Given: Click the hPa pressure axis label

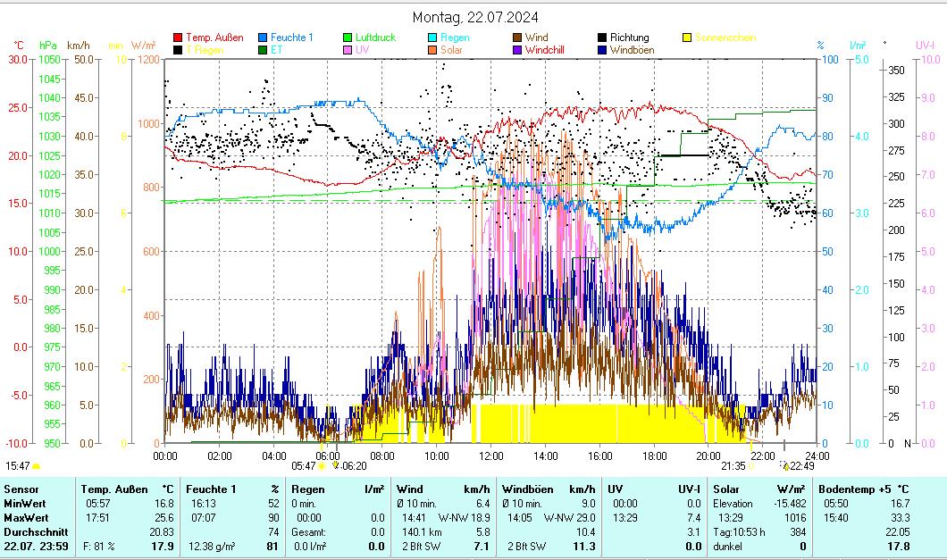Looking at the screenshot, I should pos(47,45).
